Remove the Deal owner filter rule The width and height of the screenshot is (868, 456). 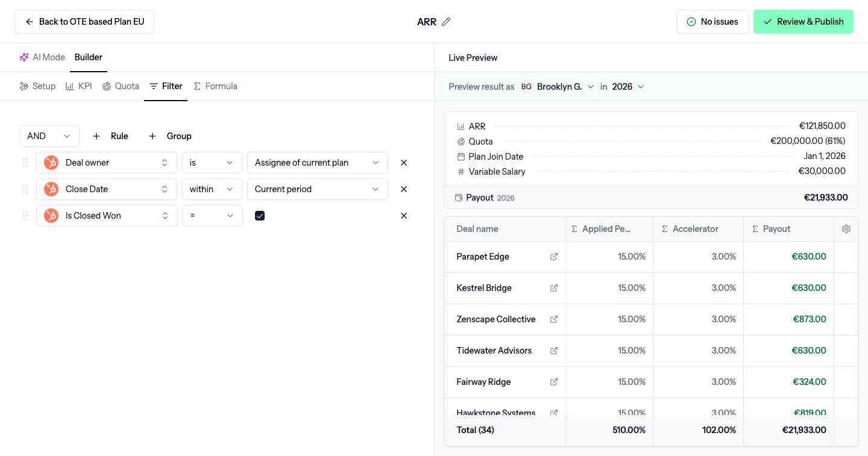(404, 163)
